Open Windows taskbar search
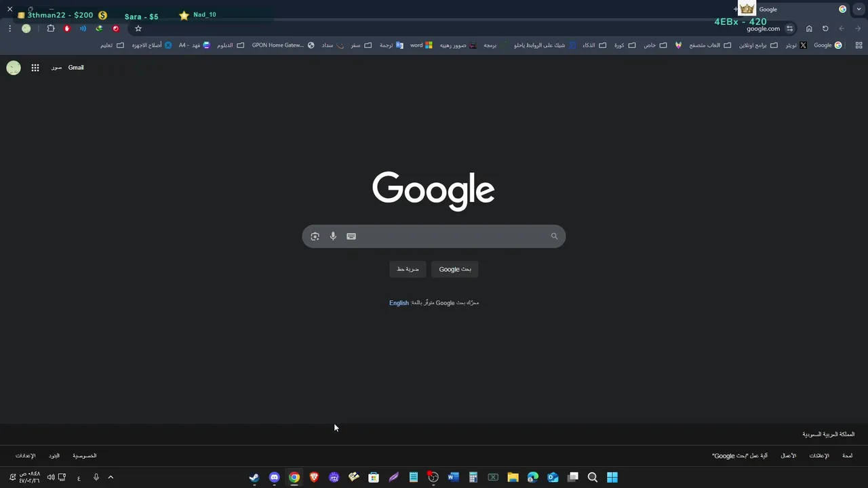The width and height of the screenshot is (868, 488). 593,477
